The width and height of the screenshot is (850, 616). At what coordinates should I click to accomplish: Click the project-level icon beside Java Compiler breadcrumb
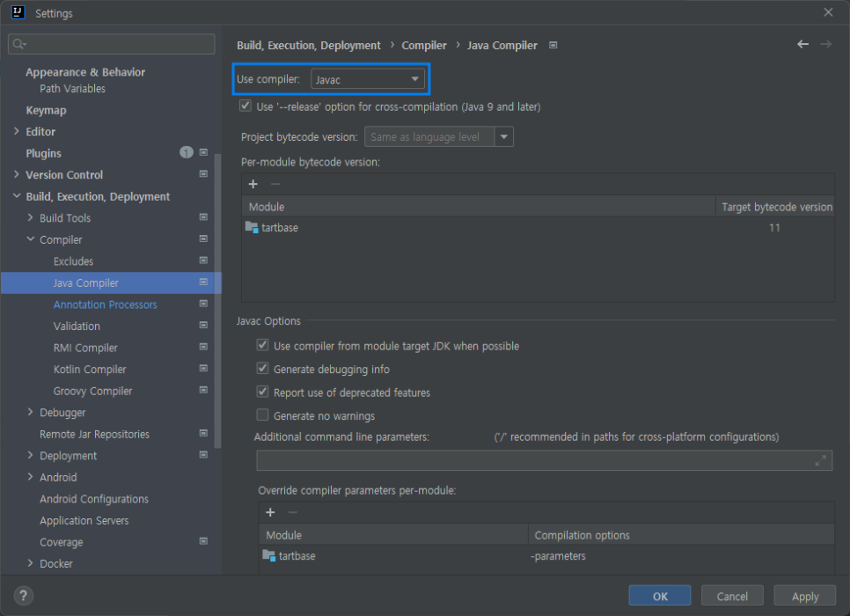553,46
